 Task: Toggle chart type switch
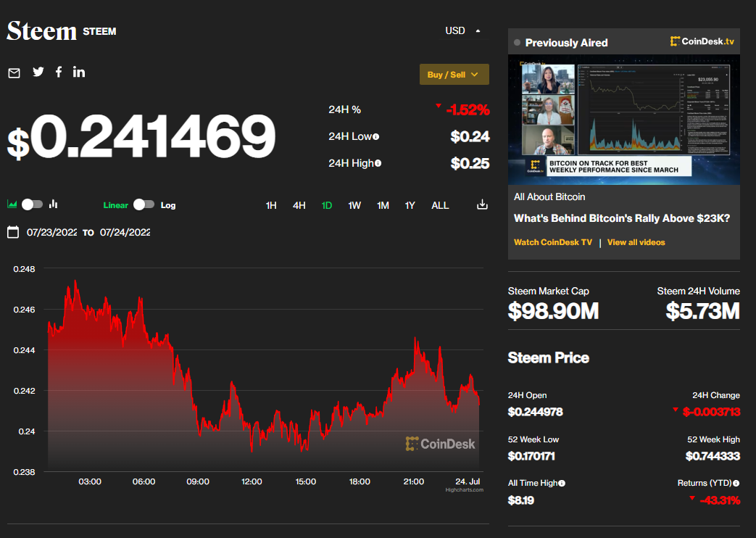[33, 204]
